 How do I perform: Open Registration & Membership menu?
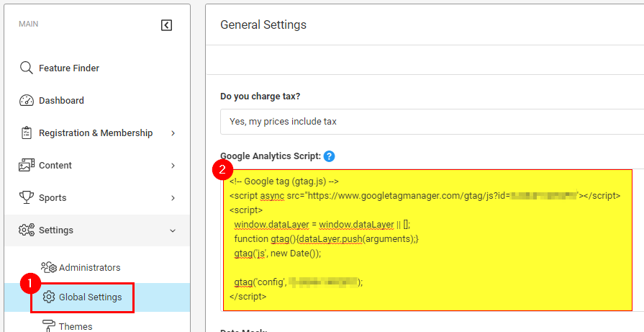click(97, 133)
